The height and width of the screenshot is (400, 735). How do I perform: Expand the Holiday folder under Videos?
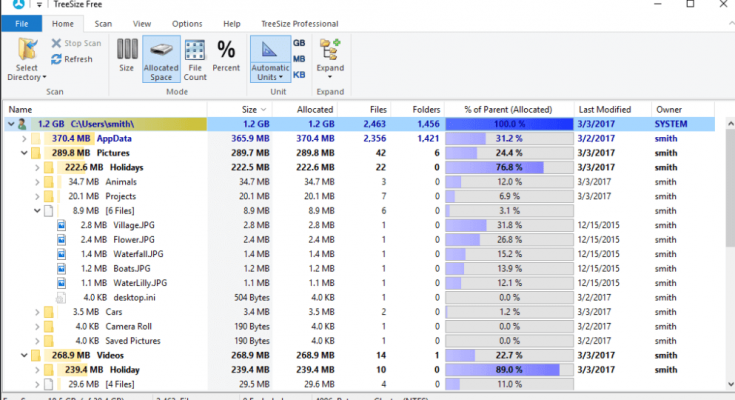click(37, 370)
